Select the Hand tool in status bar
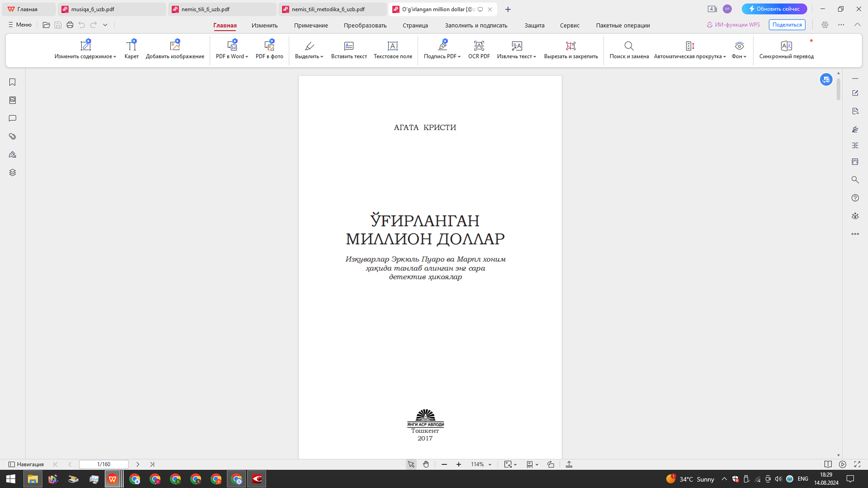This screenshot has width=868, height=488. tap(426, 464)
